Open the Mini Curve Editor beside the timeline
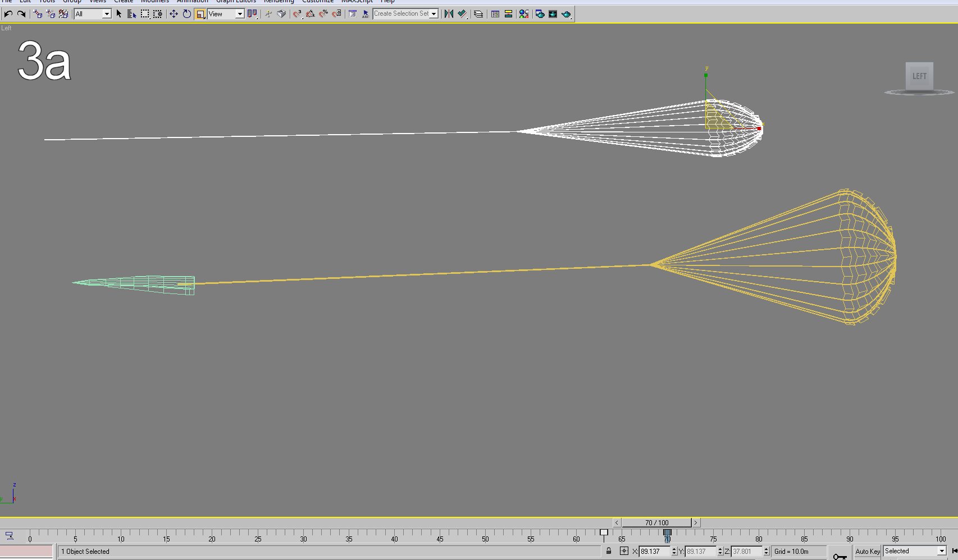 point(9,536)
